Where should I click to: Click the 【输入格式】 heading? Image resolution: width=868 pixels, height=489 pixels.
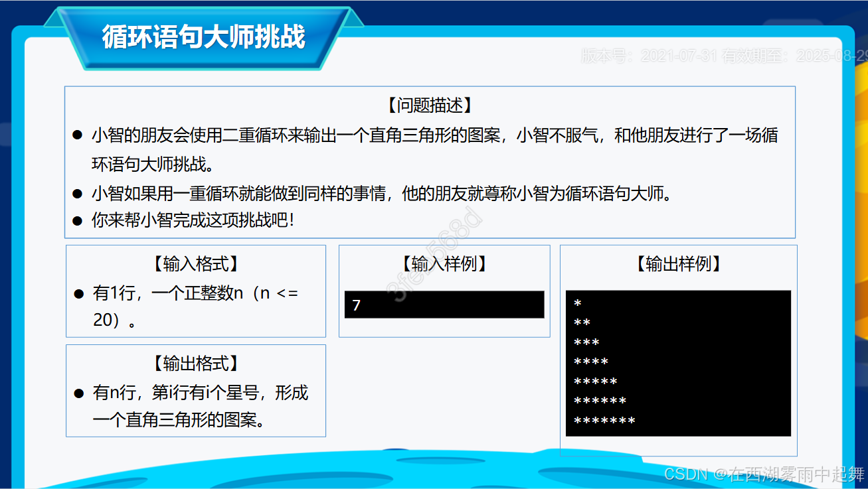point(196,264)
